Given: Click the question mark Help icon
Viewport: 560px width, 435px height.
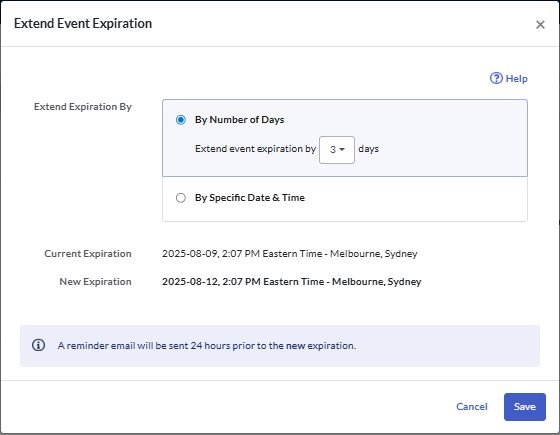Looking at the screenshot, I should coord(496,78).
